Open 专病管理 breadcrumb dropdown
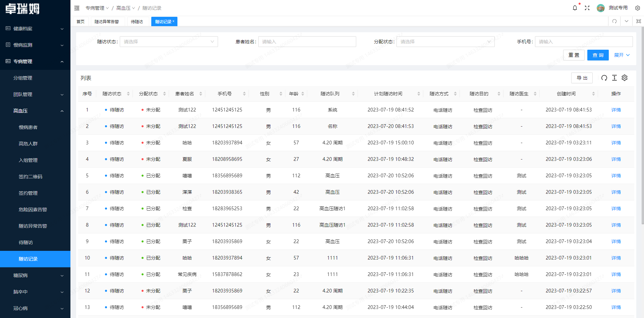Screen dimensions: 644x318 97,8
